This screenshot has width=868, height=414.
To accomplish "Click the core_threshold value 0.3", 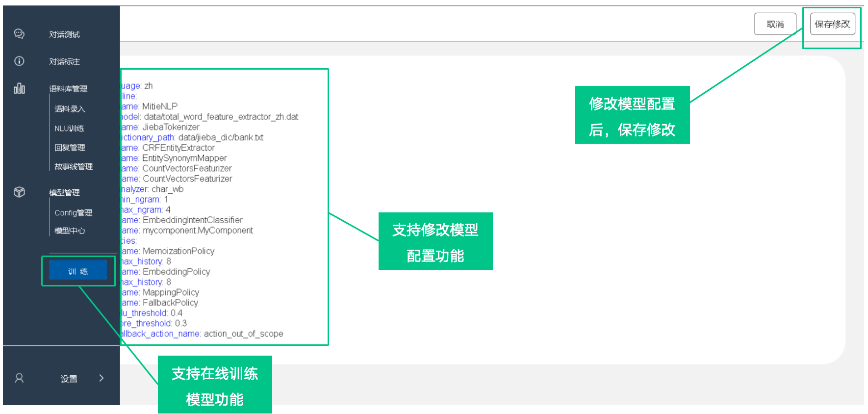I will [181, 323].
